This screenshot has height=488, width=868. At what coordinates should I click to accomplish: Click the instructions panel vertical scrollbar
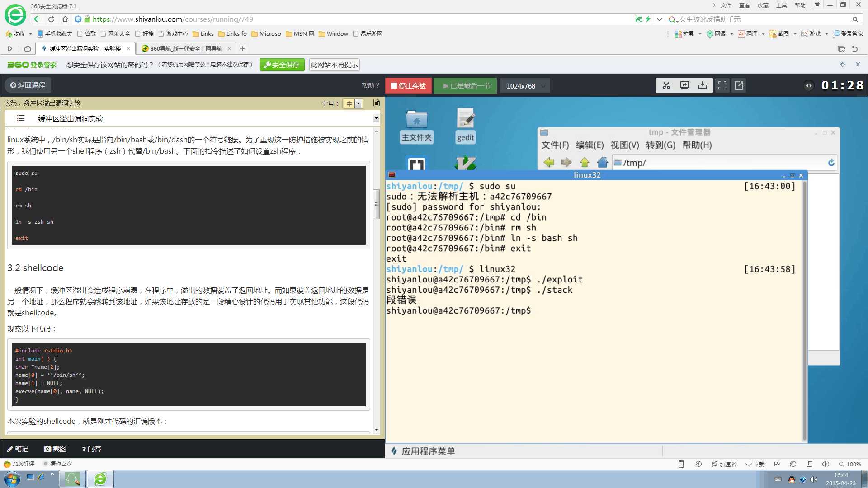(376, 204)
